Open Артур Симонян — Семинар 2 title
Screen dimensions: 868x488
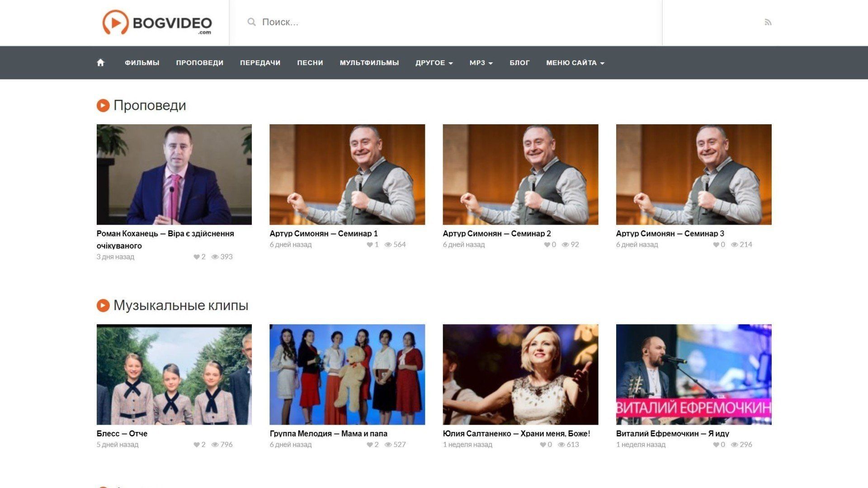(x=497, y=234)
